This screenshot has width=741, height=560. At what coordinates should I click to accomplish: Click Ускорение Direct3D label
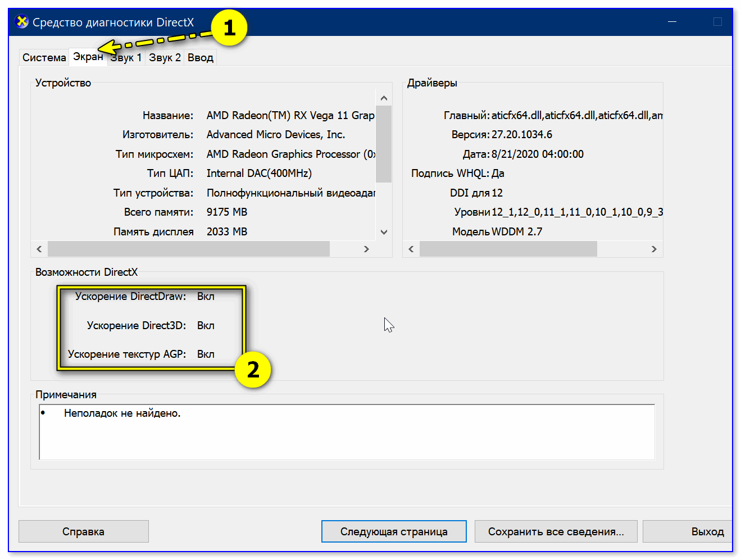137,325
